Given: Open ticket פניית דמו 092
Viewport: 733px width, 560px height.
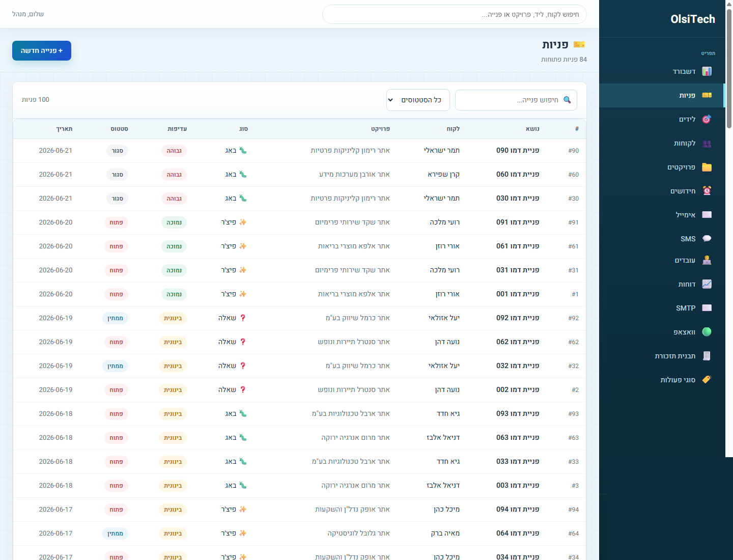Looking at the screenshot, I should click(518, 318).
